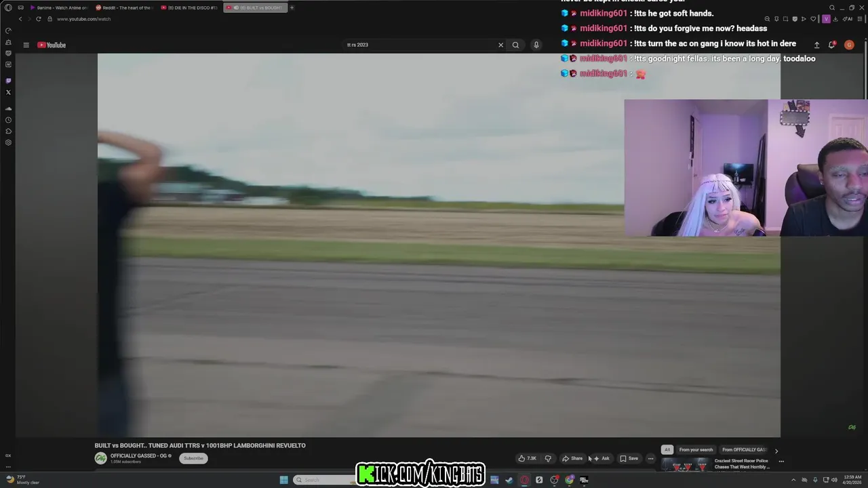Open a new browser tab with plus

coord(292,7)
